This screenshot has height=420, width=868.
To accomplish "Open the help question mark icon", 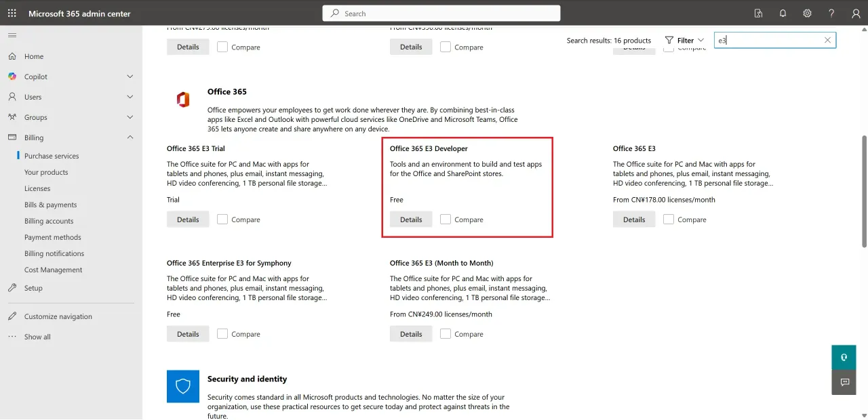I will [x=831, y=14].
